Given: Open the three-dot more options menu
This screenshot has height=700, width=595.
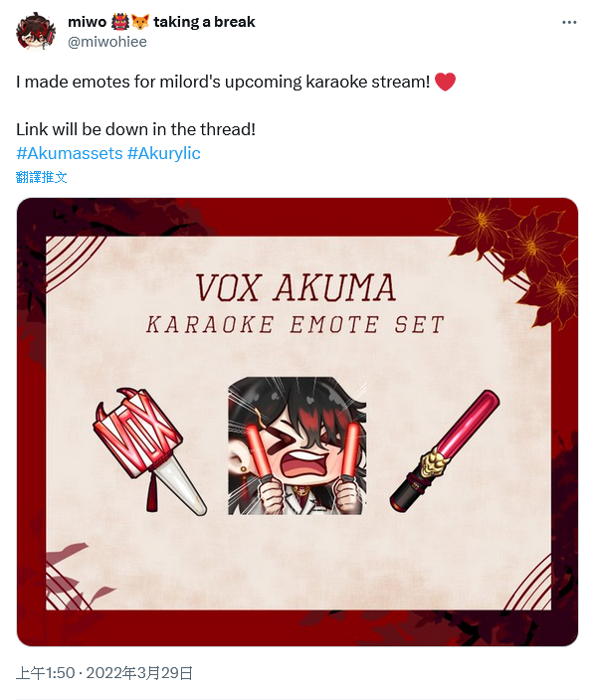Looking at the screenshot, I should (569, 22).
